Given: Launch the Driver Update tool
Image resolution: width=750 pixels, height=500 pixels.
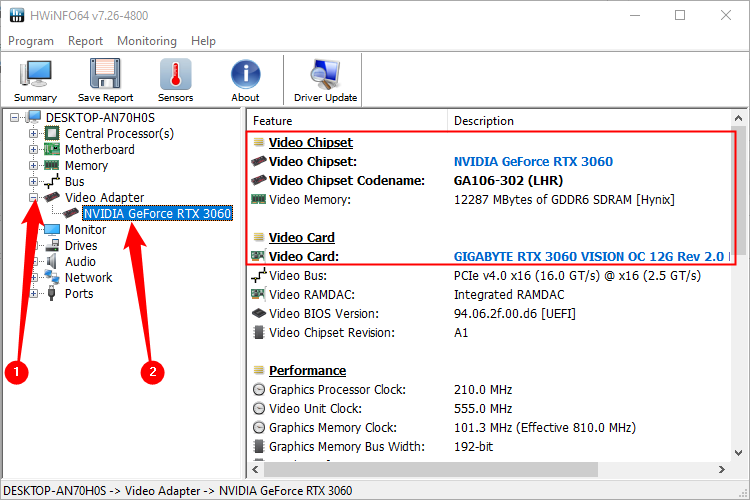Looking at the screenshot, I should pos(325,81).
